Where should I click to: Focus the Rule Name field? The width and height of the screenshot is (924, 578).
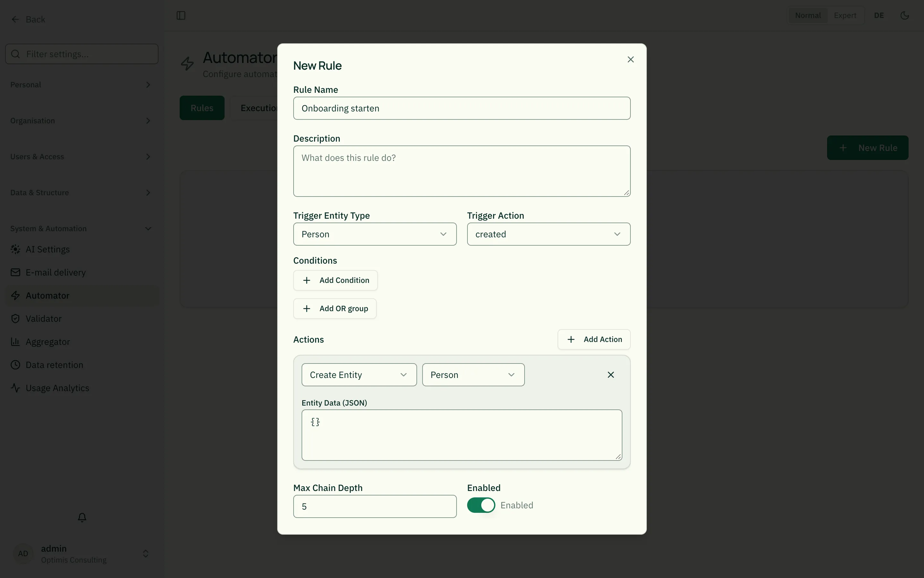pos(462,109)
